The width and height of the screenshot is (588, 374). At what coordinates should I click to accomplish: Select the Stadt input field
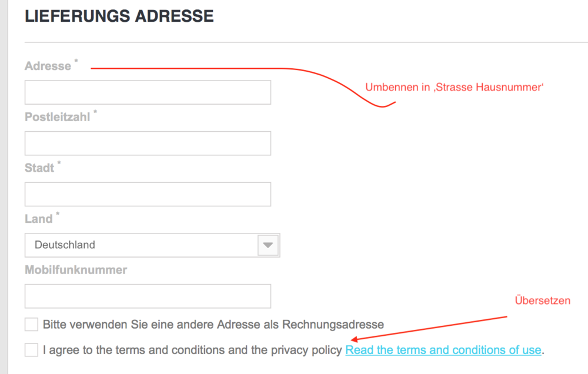(x=148, y=194)
